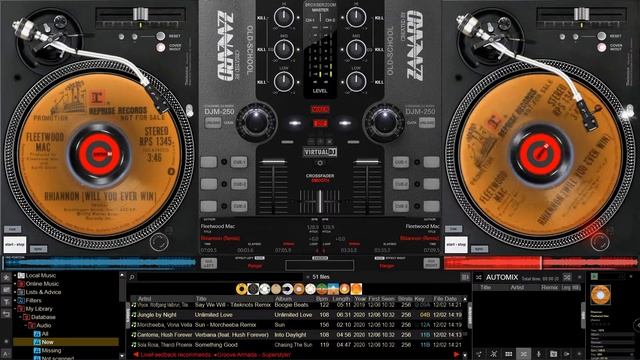Click the shuffle icon left of AUTOMIX title
Image resolution: width=640 pixels, height=360 pixels.
click(x=479, y=278)
